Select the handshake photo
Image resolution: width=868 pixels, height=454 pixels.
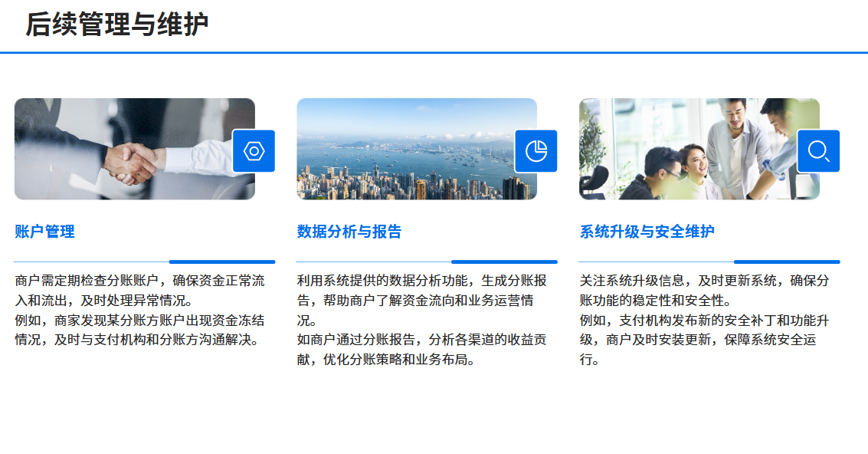click(x=123, y=149)
